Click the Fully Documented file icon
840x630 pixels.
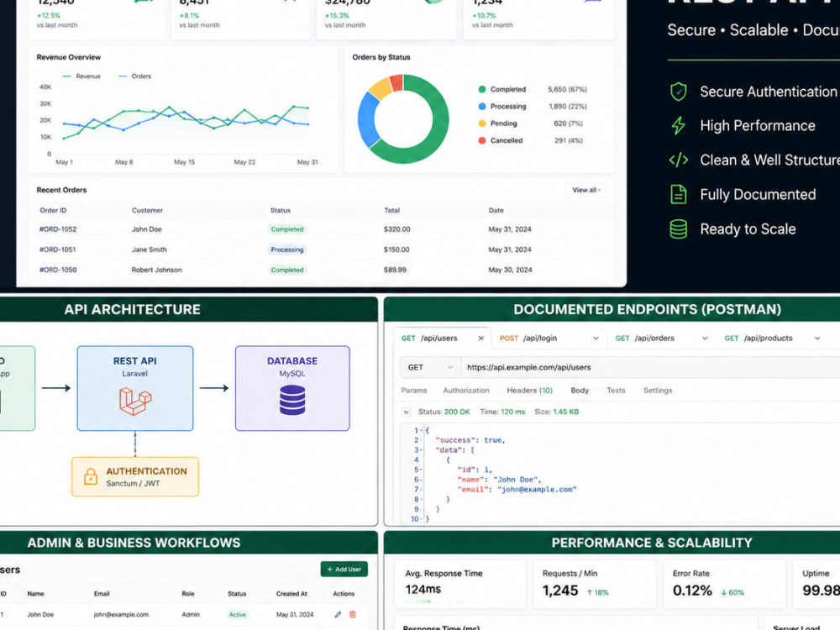tap(678, 194)
